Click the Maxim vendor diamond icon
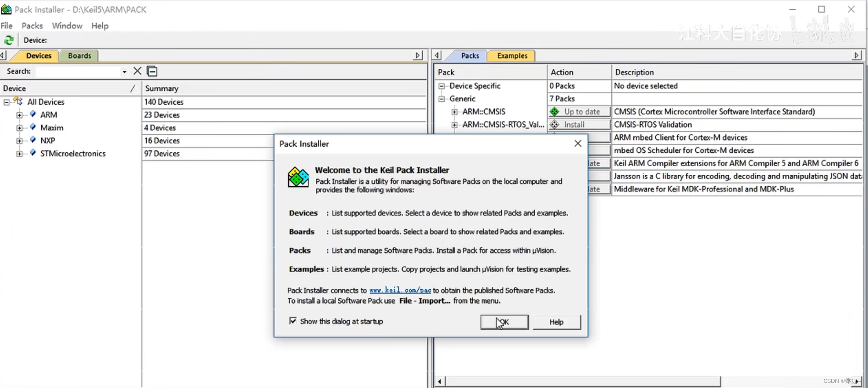Screen dimensions: 868x388 pos(33,127)
